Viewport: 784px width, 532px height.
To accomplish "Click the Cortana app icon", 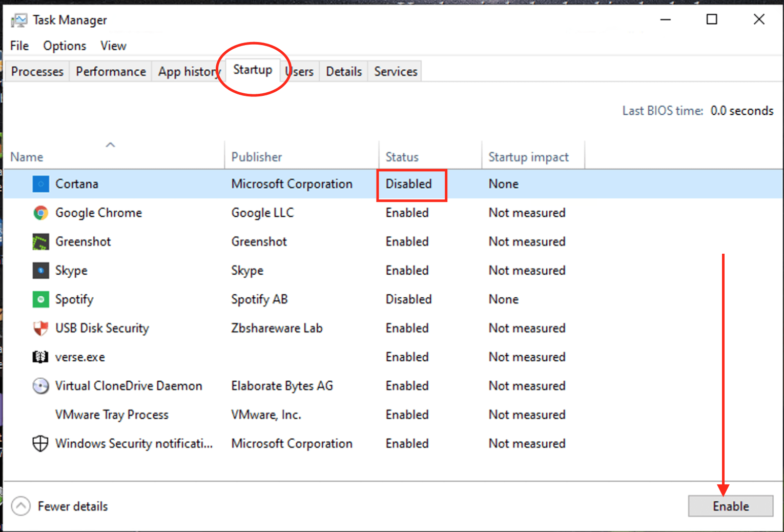I will [40, 184].
